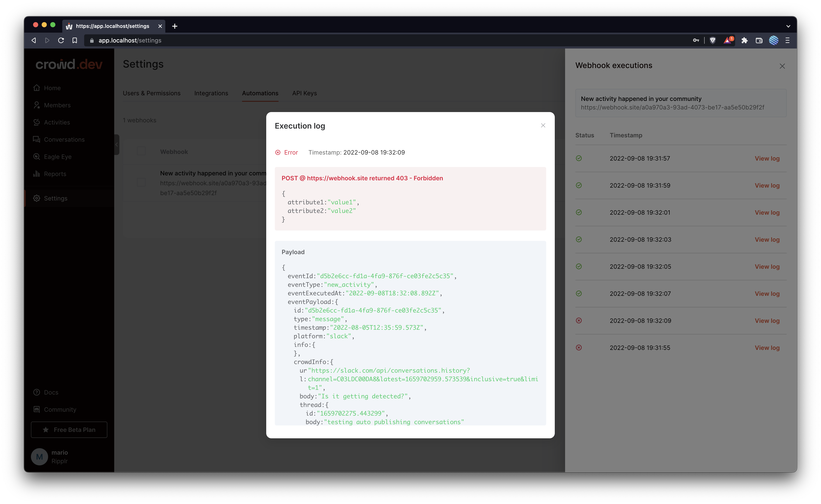Click the Error icon in Execution log
Image resolution: width=821 pixels, height=504 pixels.
(x=278, y=152)
